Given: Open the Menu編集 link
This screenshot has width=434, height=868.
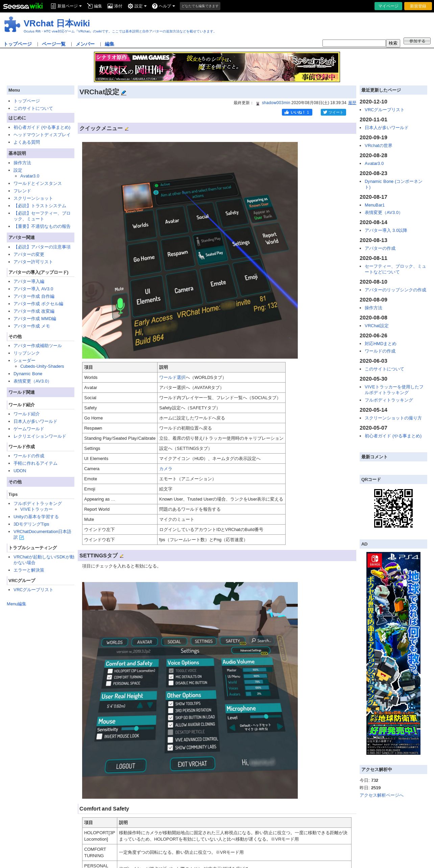Looking at the screenshot, I should [x=17, y=604].
